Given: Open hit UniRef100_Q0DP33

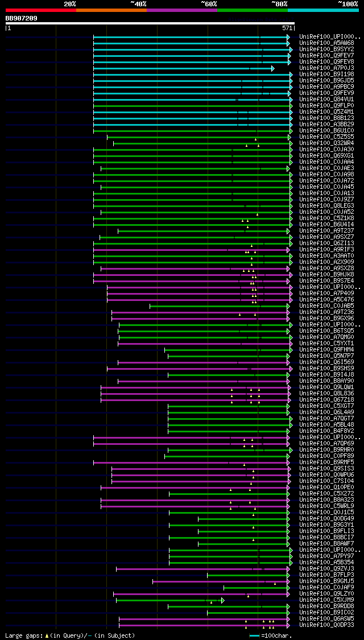Looking at the screenshot, I should 327,625.
